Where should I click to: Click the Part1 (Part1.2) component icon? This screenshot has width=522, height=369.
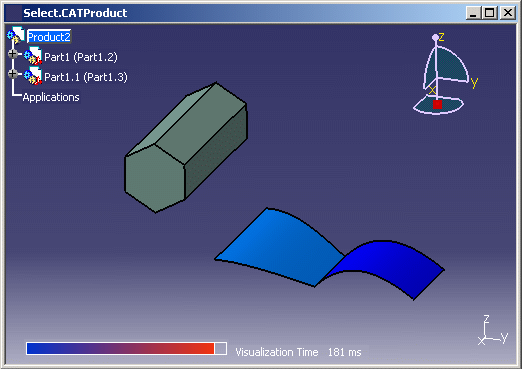(x=33, y=56)
